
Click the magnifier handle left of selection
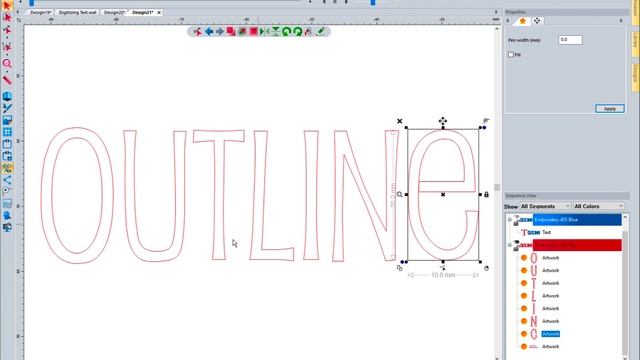tap(400, 195)
